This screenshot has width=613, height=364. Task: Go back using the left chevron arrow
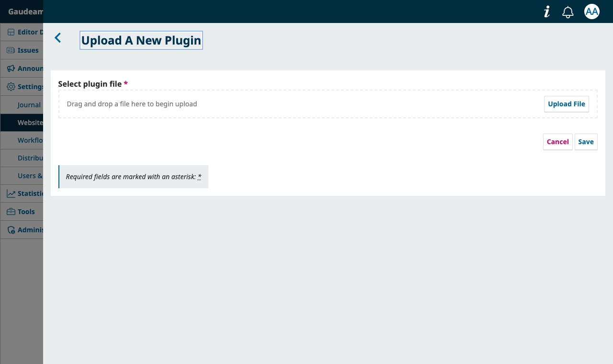(58, 38)
